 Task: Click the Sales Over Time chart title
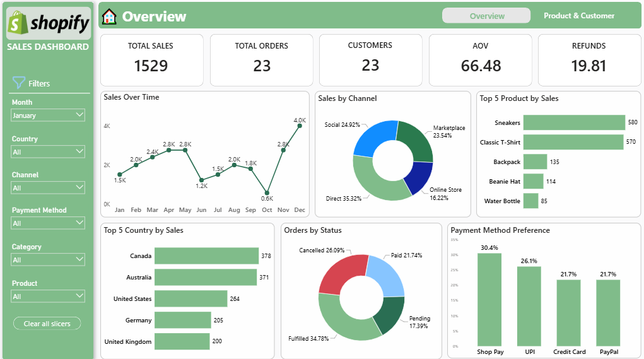coord(131,97)
